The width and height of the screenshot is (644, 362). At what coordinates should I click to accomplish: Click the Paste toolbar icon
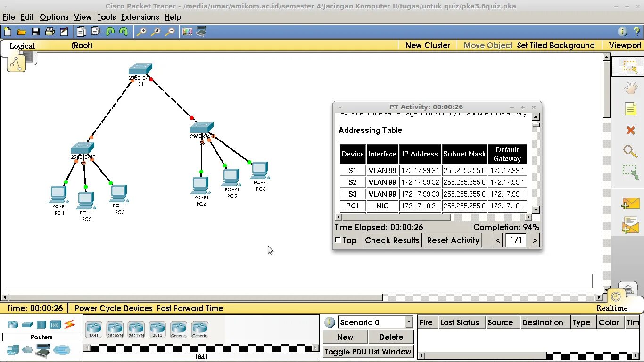point(96,32)
